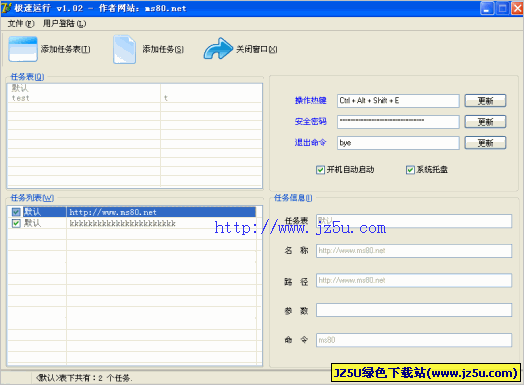Image resolution: width=524 pixels, height=385 pixels.
Task: Select the 默认 row in 任务表 list
Action: 134,88
